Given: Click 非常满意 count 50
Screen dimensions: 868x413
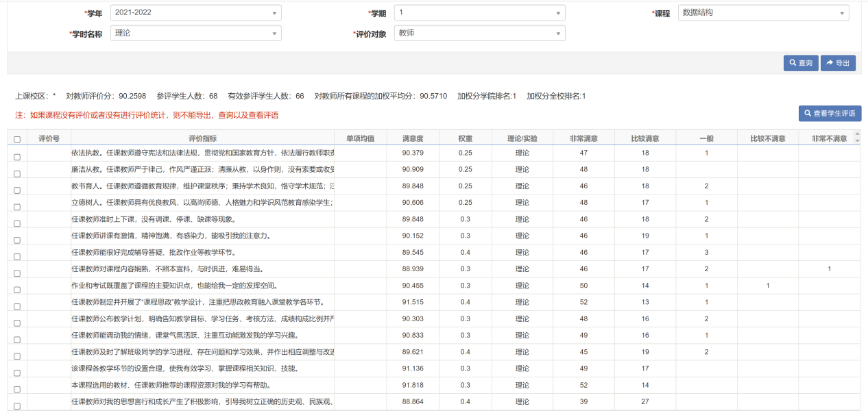Looking at the screenshot, I should (583, 286).
